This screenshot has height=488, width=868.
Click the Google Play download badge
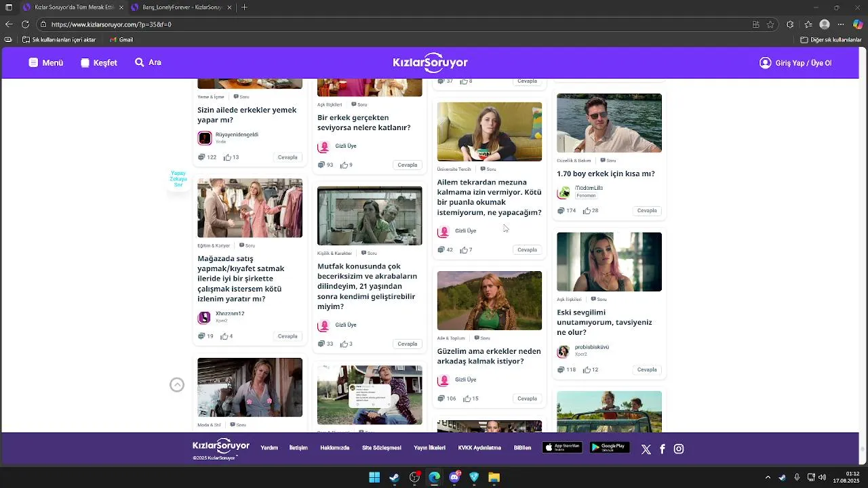tap(610, 447)
